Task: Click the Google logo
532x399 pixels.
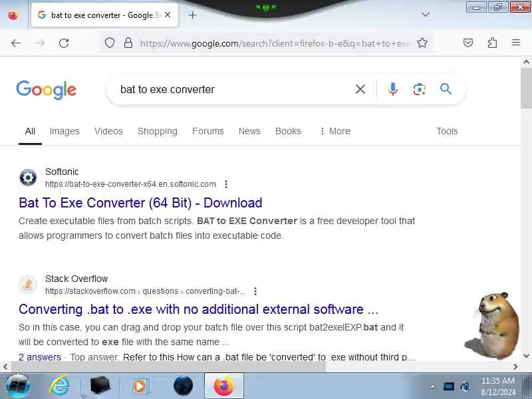Action: [x=46, y=90]
